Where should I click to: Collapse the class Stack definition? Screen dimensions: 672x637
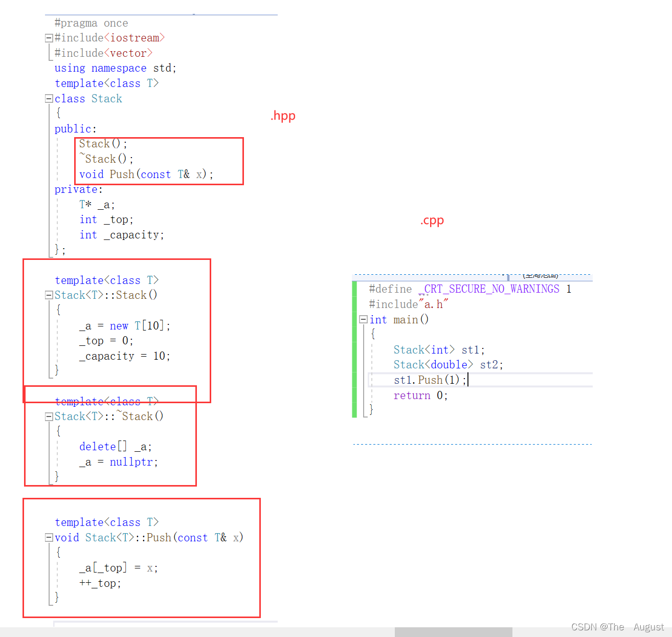coord(49,99)
